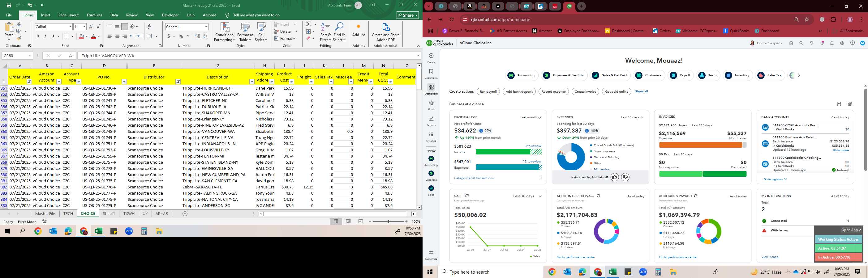
Task: Click the Excel Add-ins button
Action: tap(359, 30)
